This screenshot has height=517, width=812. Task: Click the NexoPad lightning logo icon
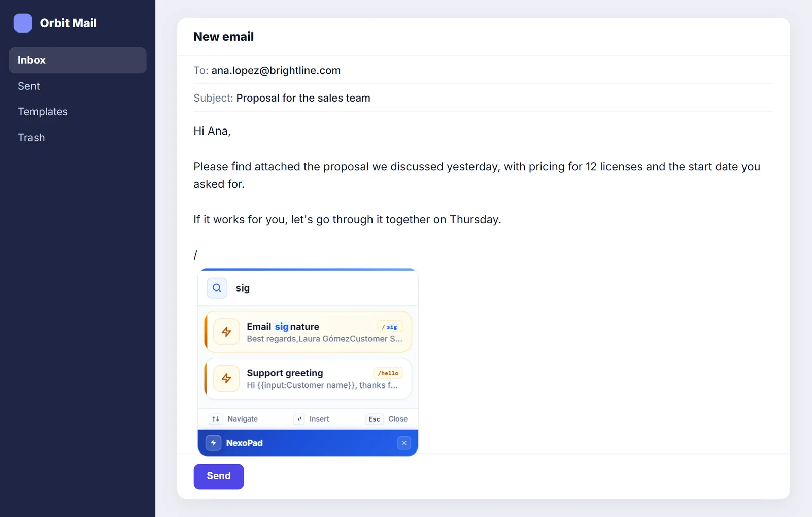coord(214,443)
